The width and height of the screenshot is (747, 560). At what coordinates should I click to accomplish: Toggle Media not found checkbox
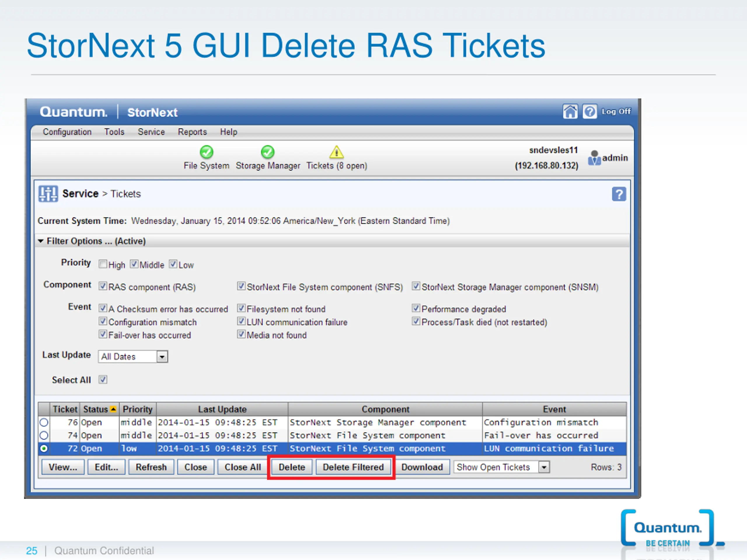coord(241,334)
